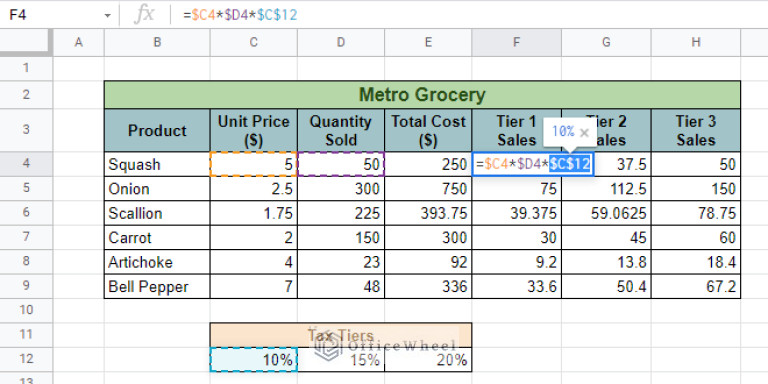Click the editing cell with =$C4*$D4*$C$12

coord(533,164)
